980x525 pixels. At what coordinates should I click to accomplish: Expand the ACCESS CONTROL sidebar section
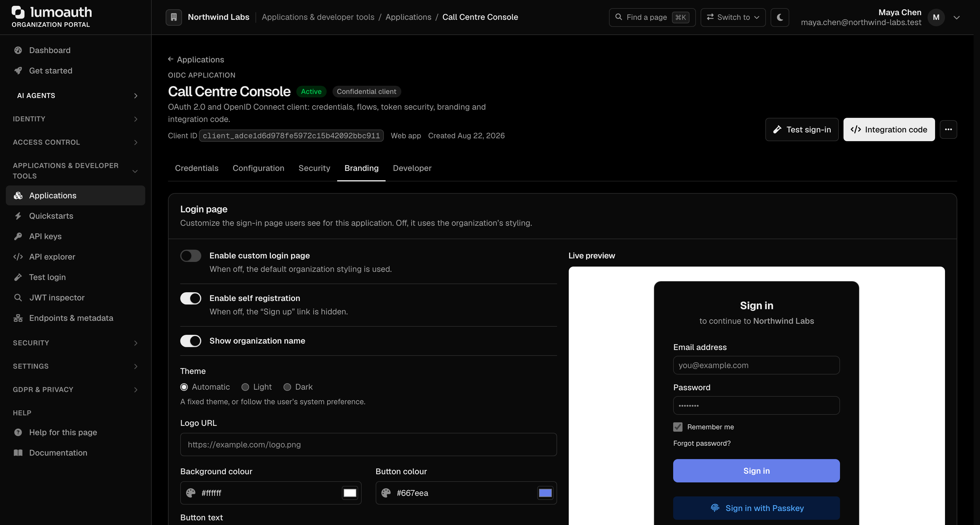pos(75,142)
